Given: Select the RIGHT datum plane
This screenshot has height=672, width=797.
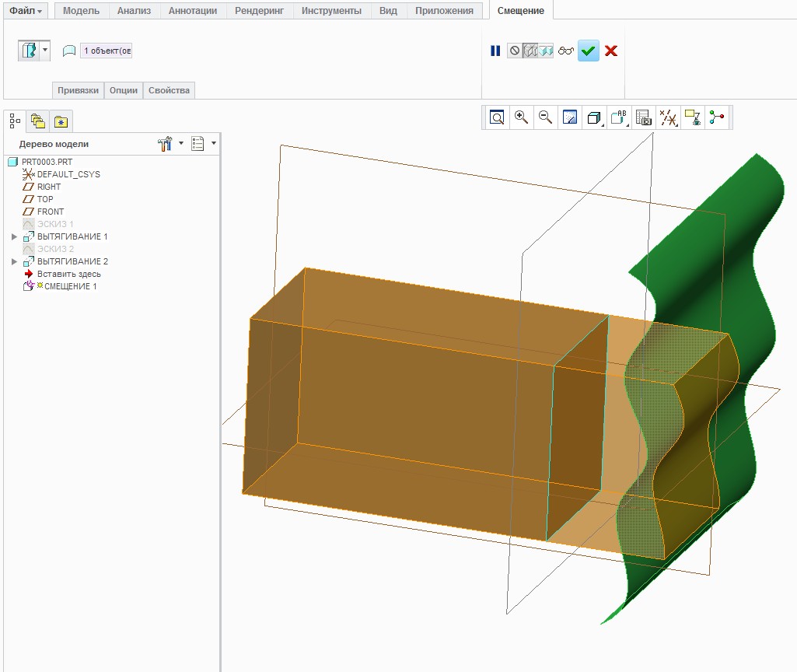Looking at the screenshot, I should (x=49, y=187).
